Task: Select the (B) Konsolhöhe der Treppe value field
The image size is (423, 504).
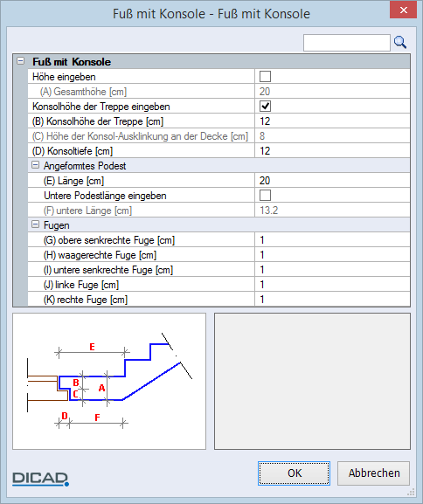Action: [332, 121]
